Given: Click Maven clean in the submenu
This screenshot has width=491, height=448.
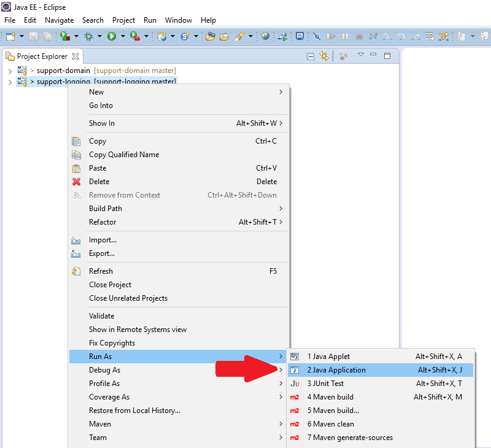Looking at the screenshot, I should [x=330, y=424].
